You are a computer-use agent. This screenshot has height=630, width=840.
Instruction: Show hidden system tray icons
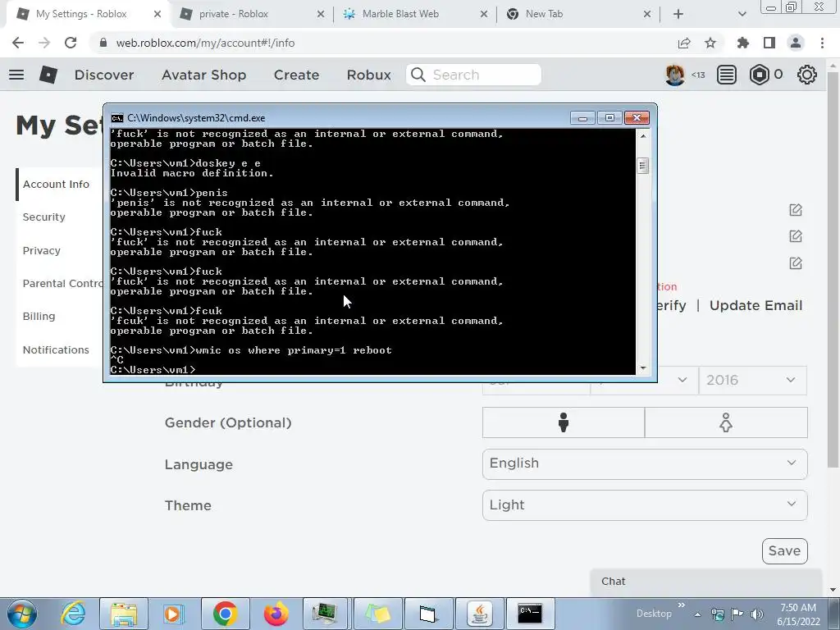click(x=697, y=614)
